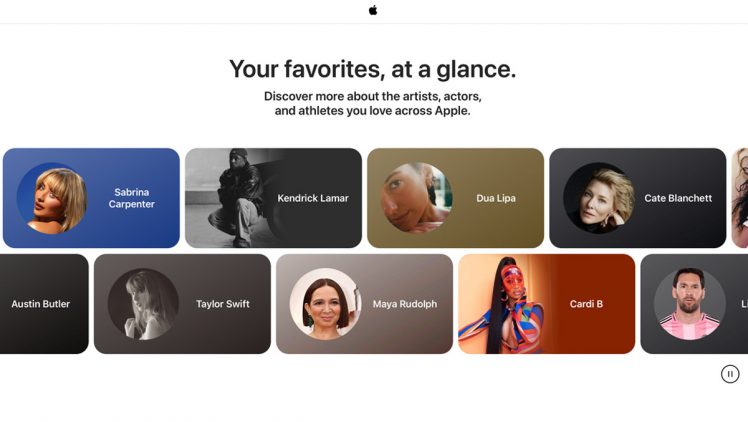Select Dua Lipa's circular photo
Viewport: 748px width, 422px height.
pyautogui.click(x=416, y=198)
